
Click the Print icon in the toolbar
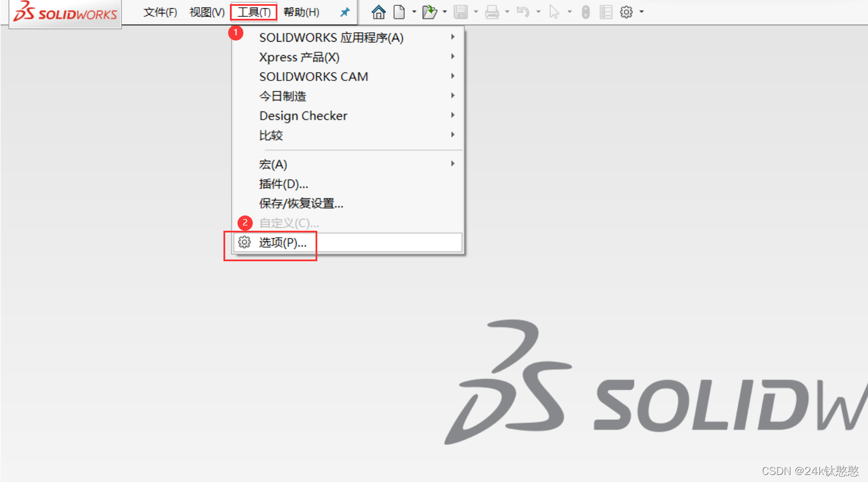492,12
